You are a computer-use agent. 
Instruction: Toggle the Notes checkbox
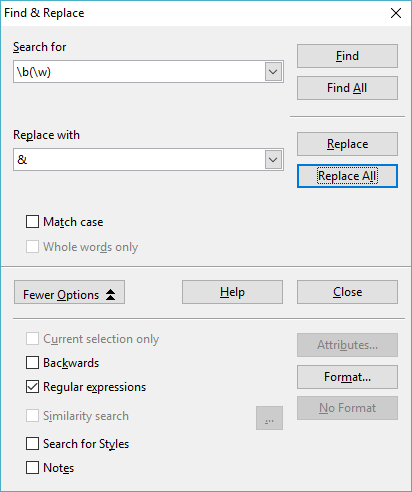click(x=32, y=468)
